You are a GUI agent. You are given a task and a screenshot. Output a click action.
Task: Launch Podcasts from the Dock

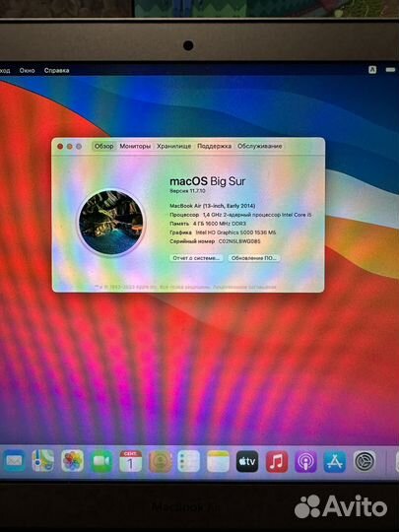[305, 461]
